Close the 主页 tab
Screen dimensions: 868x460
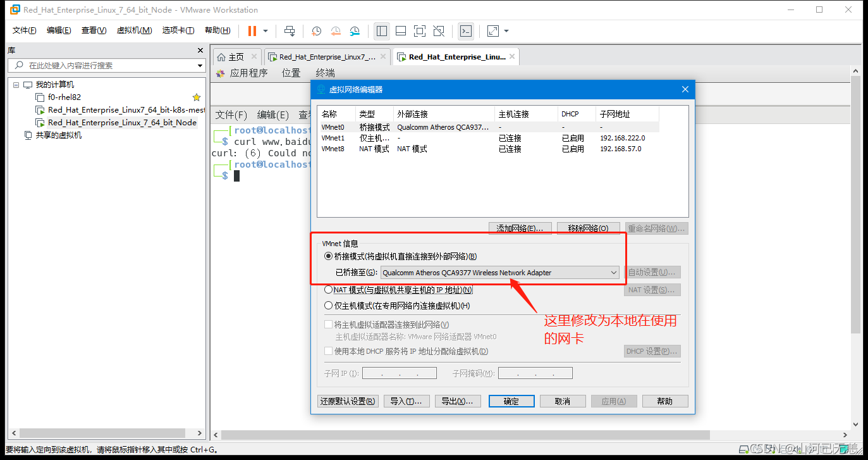[x=254, y=57]
